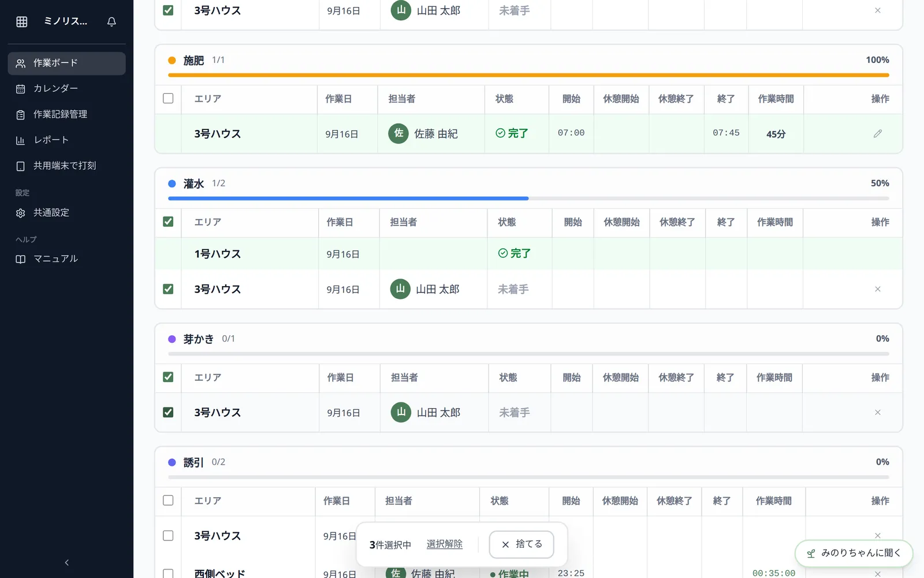The image size is (924, 578).
Task: Open 作業ボード in sidebar
Action: click(66, 63)
